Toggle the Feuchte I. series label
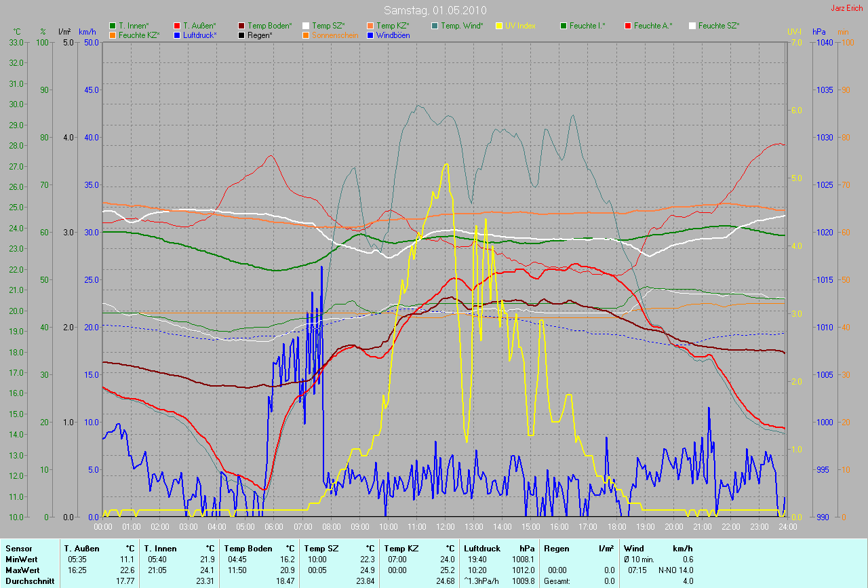The width and height of the screenshot is (868, 588). [x=587, y=26]
